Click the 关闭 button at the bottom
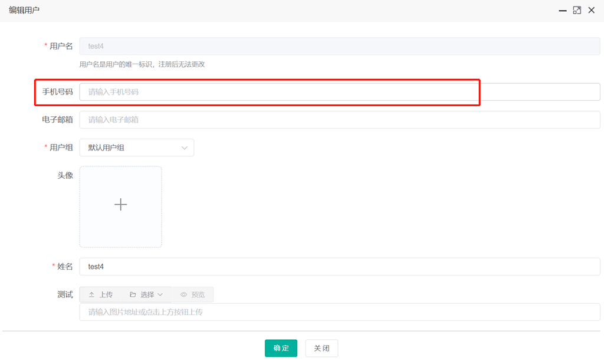This screenshot has width=604, height=364. [x=321, y=348]
